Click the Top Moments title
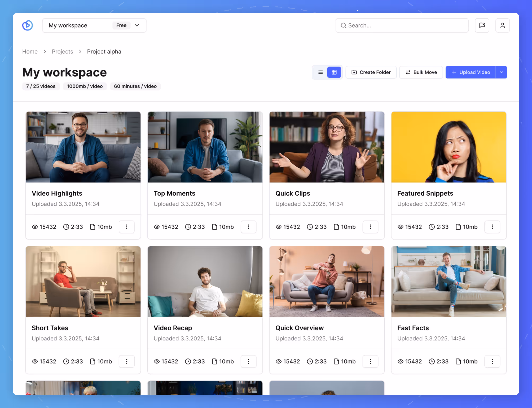532x408 pixels. pos(174,193)
